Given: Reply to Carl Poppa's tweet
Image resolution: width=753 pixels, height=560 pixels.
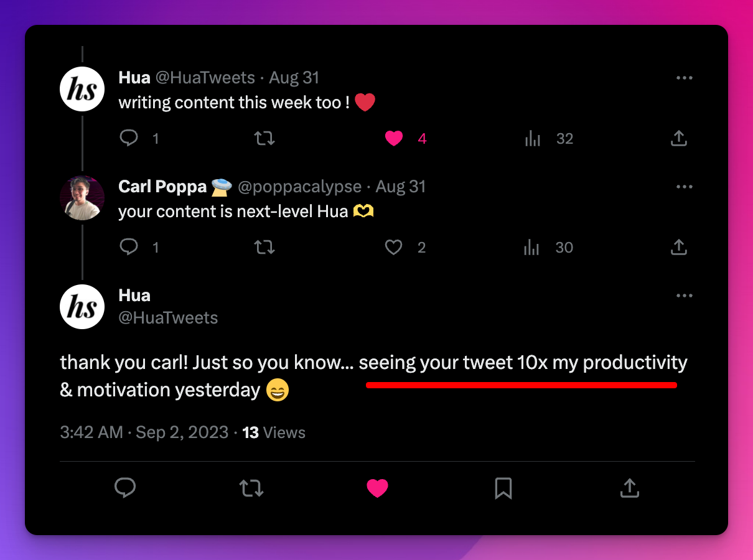Looking at the screenshot, I should coord(129,247).
